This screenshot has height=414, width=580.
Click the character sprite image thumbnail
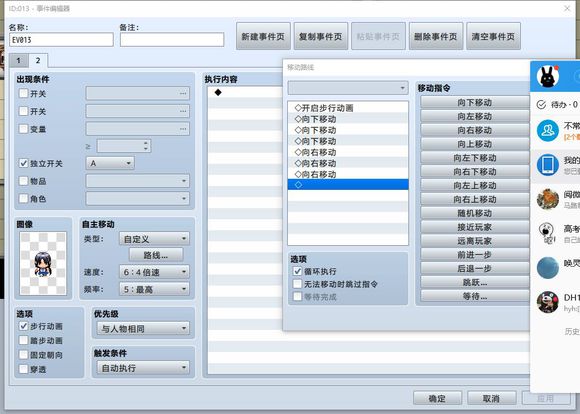43,263
